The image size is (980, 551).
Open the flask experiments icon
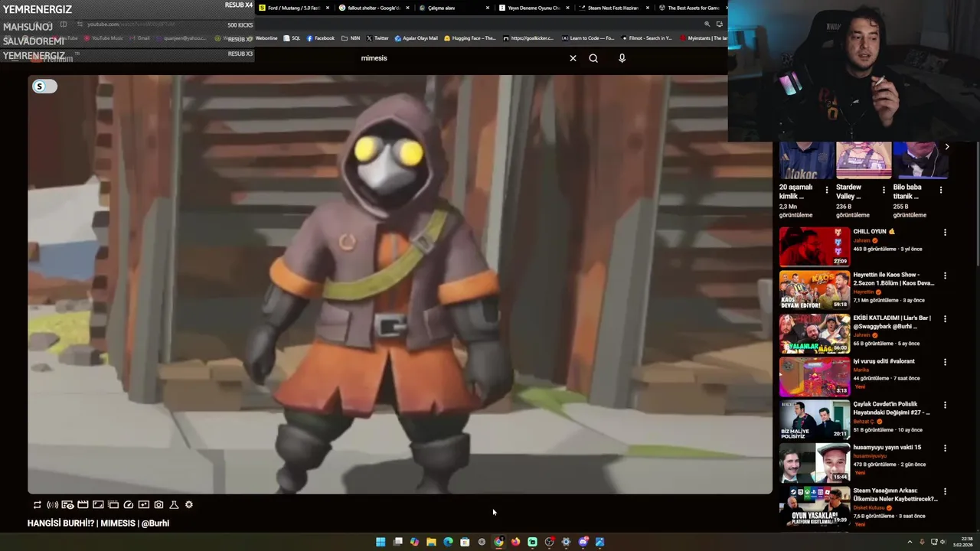tap(174, 505)
